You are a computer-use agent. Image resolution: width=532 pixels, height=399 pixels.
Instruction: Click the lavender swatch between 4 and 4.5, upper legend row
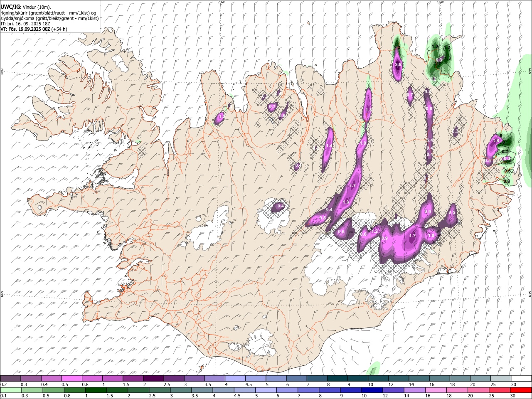[235, 379]
